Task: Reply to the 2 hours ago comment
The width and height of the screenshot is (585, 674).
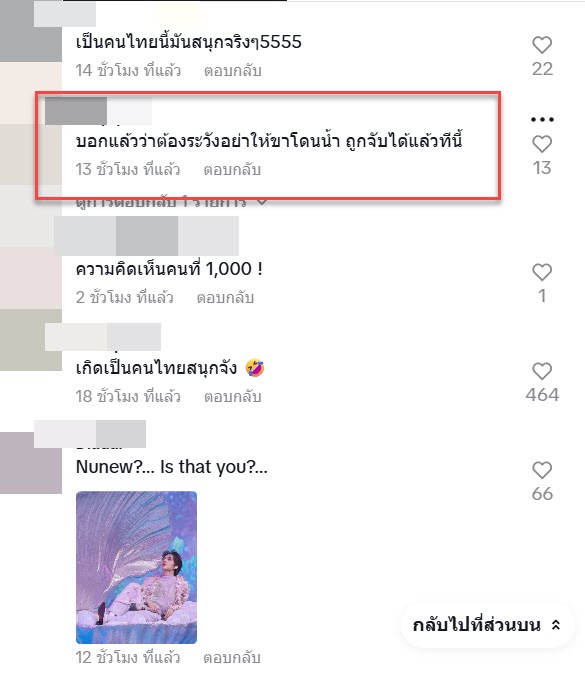Action: tap(225, 297)
